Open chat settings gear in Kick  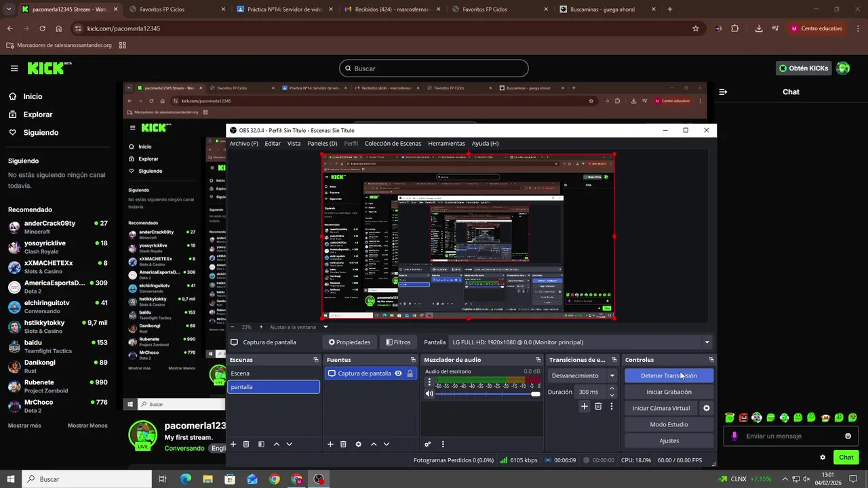[x=823, y=457]
